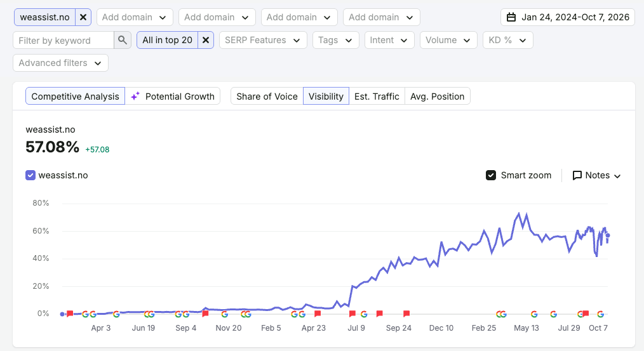
Task: Open the third Add domain dropdown
Action: (x=299, y=17)
